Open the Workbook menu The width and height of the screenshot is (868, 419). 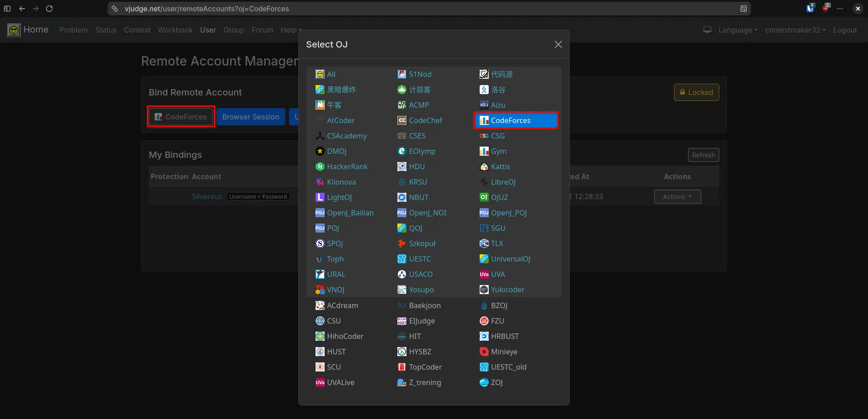175,30
